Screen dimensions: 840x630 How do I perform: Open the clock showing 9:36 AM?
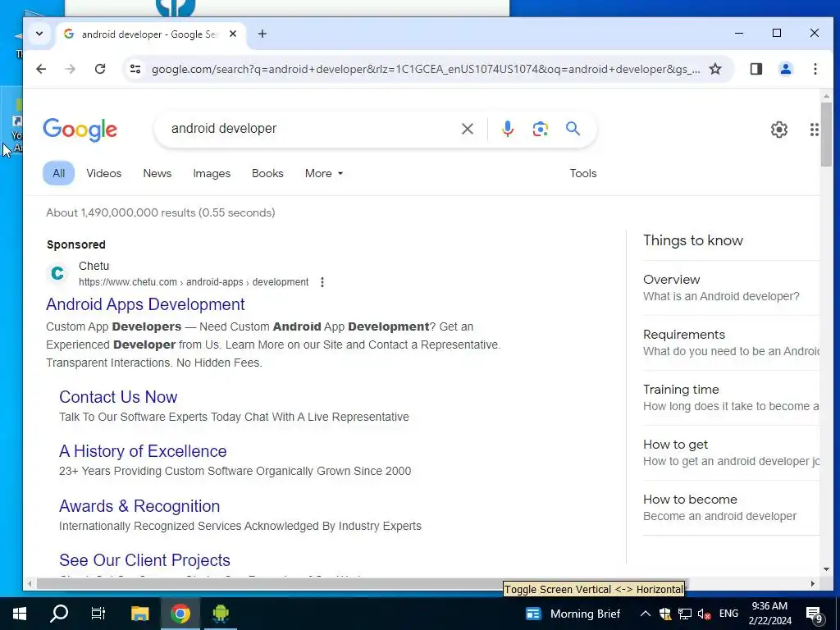point(769,614)
